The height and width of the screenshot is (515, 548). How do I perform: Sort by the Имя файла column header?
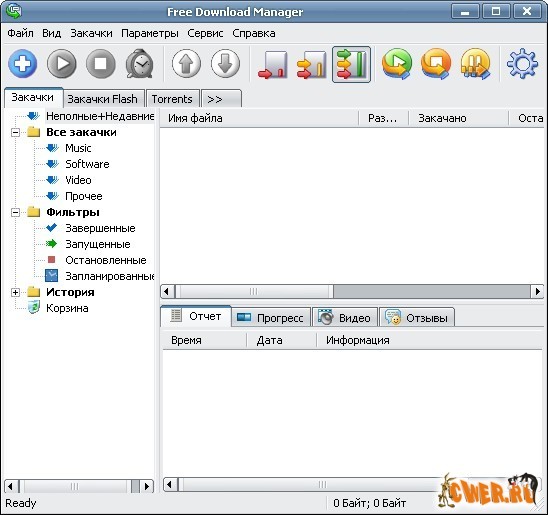pos(259,118)
